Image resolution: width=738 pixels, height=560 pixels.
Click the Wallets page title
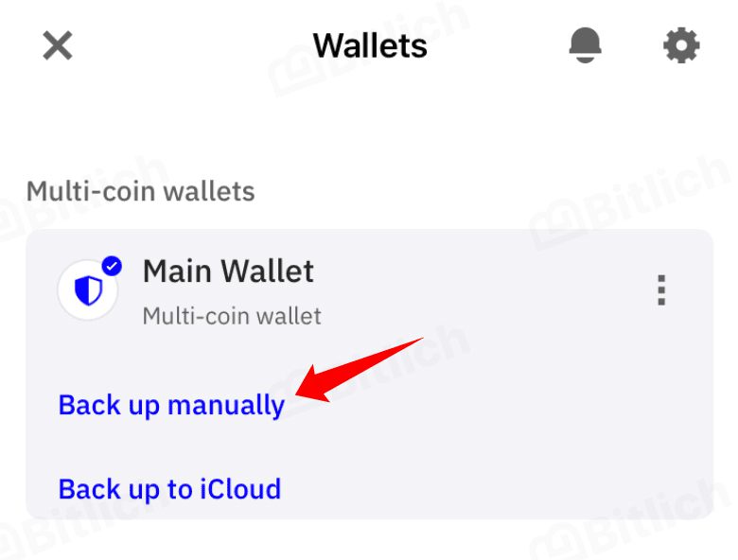pyautogui.click(x=370, y=46)
